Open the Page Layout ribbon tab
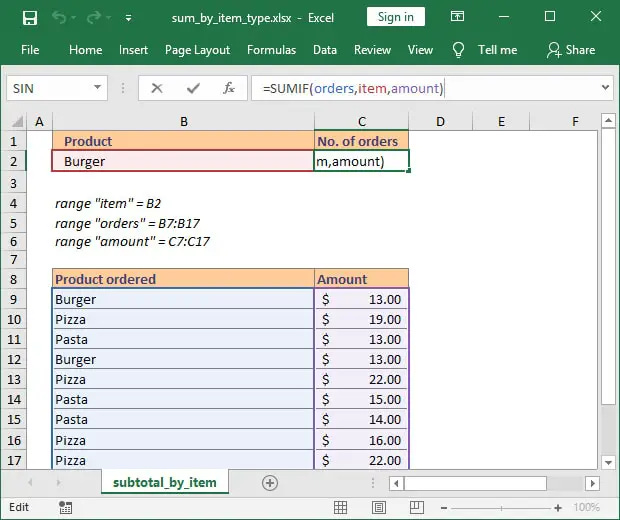 pyautogui.click(x=197, y=50)
